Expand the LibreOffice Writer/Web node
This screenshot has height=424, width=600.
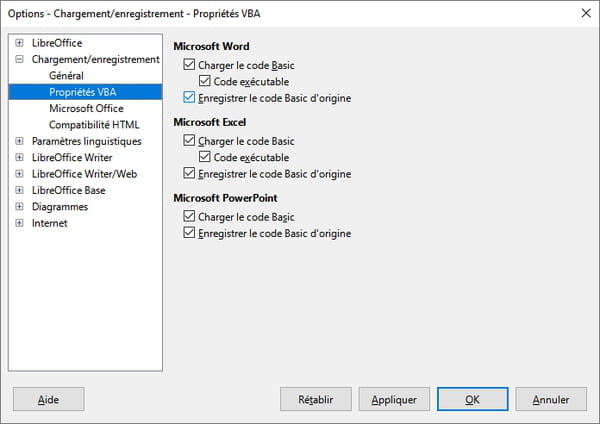(19, 174)
